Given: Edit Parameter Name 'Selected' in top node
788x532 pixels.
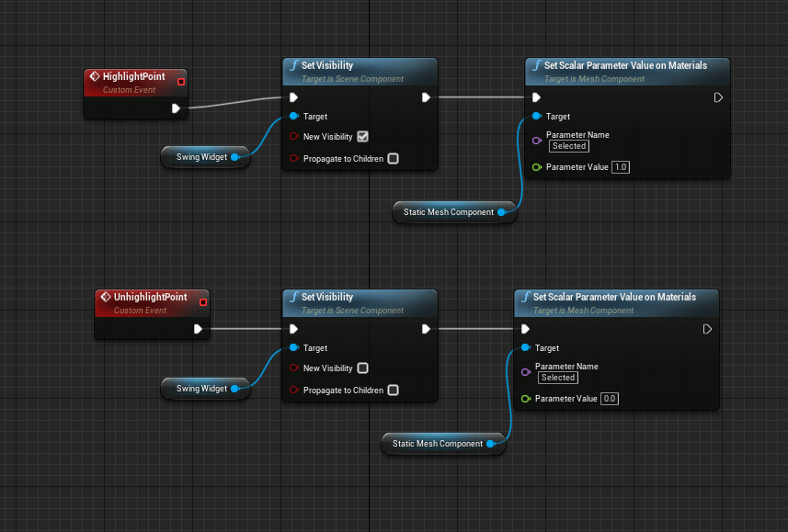Looking at the screenshot, I should click(x=569, y=146).
